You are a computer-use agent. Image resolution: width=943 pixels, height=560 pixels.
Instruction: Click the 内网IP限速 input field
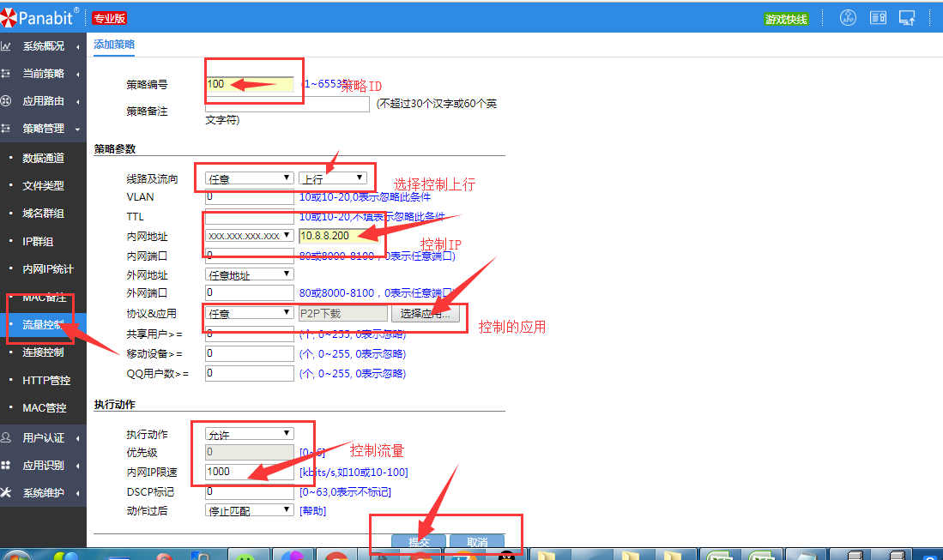pyautogui.click(x=250, y=473)
